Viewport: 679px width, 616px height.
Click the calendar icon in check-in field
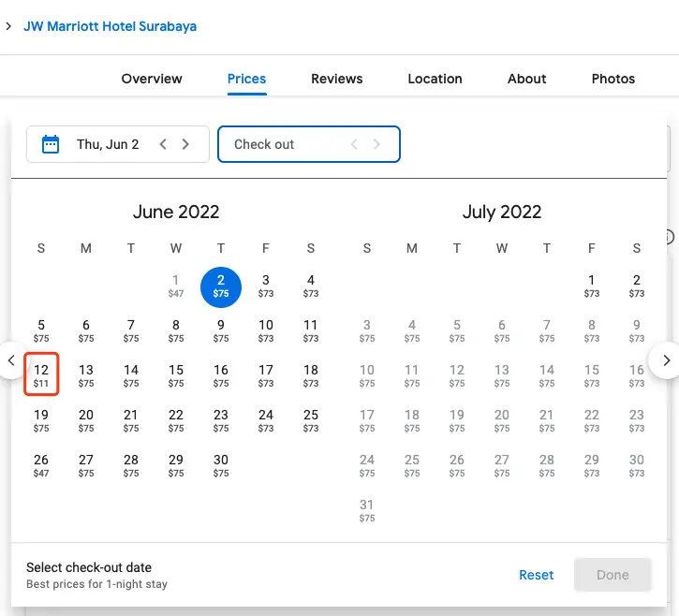pyautogui.click(x=51, y=144)
